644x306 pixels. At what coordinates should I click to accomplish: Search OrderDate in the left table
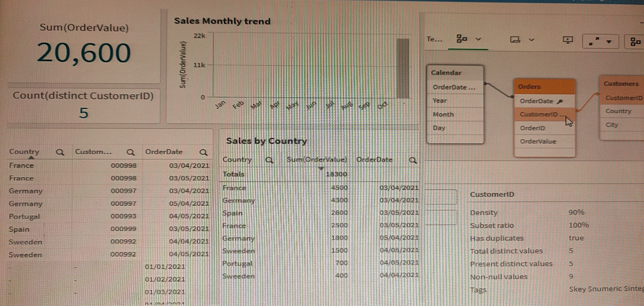[203, 152]
